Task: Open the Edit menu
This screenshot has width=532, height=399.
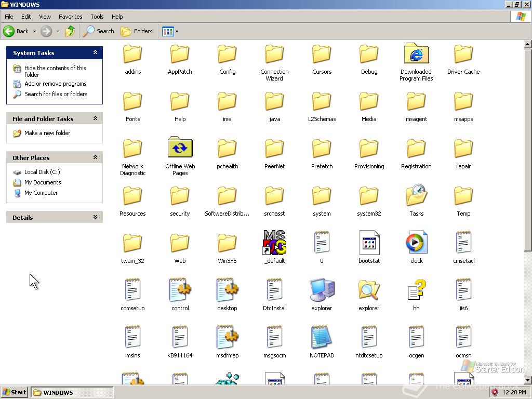Action: (x=26, y=17)
